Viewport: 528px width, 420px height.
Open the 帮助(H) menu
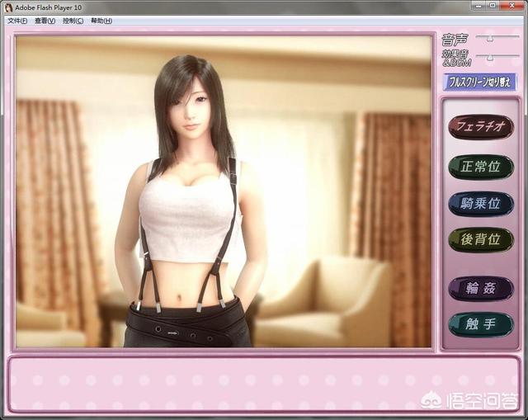tap(101, 21)
